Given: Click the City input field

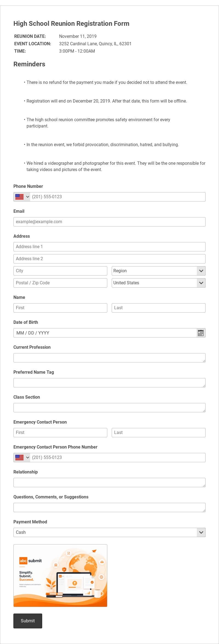Looking at the screenshot, I should point(60,271).
